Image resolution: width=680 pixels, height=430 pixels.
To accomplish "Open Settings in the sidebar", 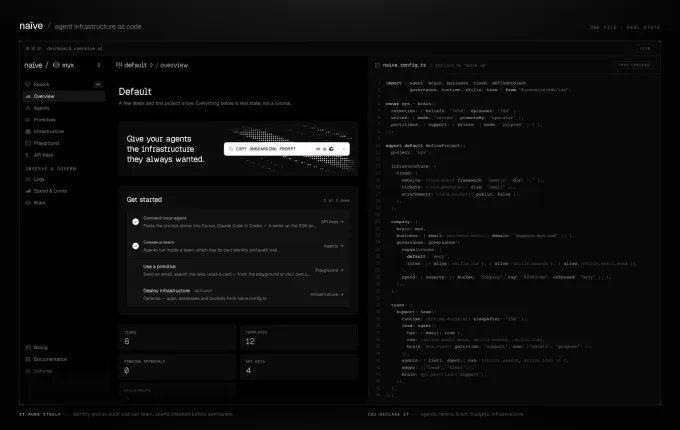I will coord(64,371).
